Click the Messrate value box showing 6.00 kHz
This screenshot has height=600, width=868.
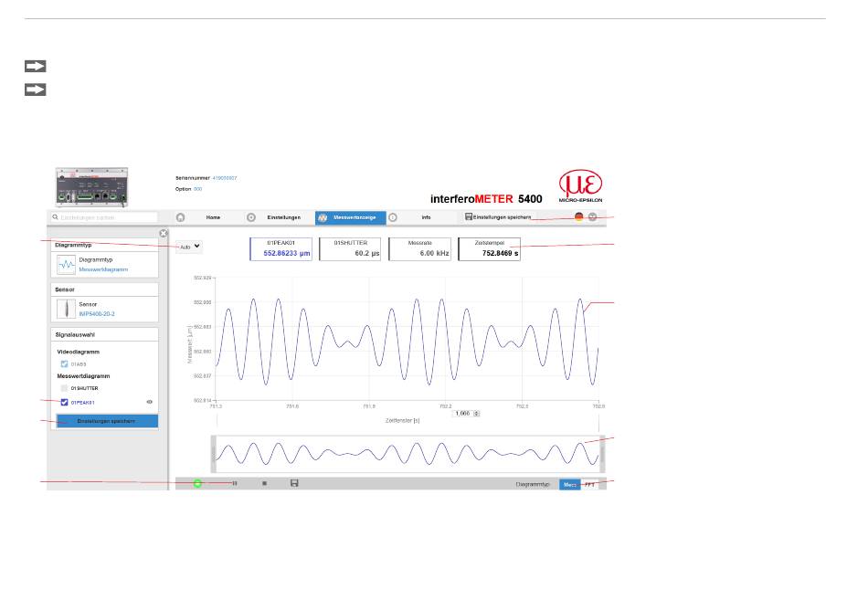(x=419, y=249)
